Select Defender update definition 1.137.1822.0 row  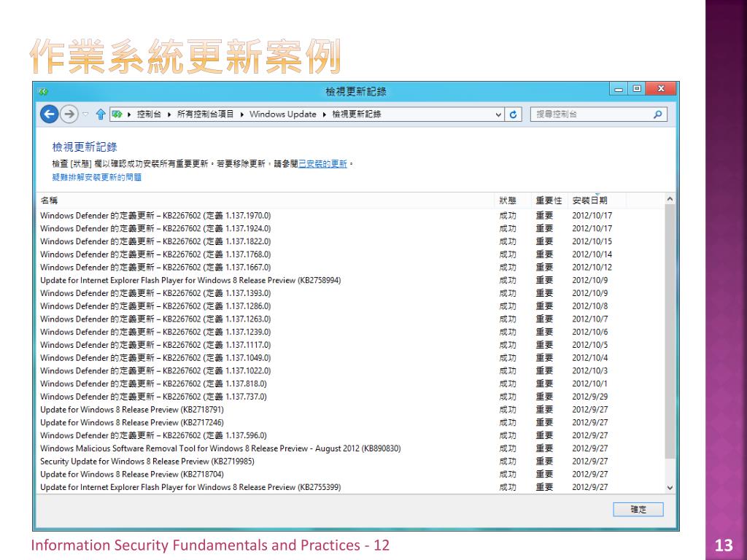[x=351, y=241]
